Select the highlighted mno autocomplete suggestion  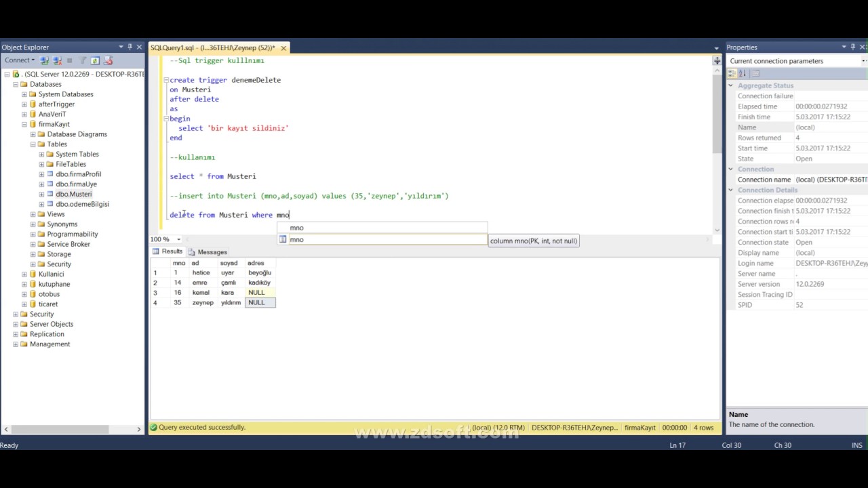(x=382, y=239)
